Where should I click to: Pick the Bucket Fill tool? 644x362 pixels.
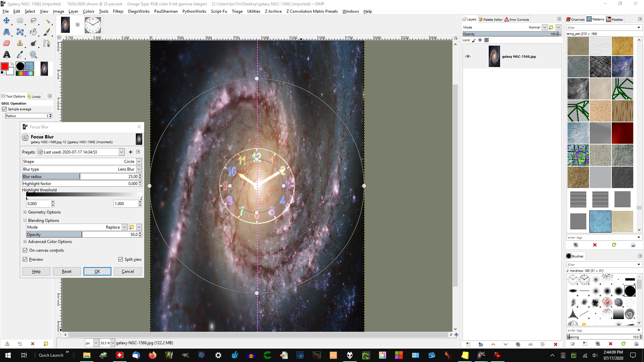click(x=33, y=32)
